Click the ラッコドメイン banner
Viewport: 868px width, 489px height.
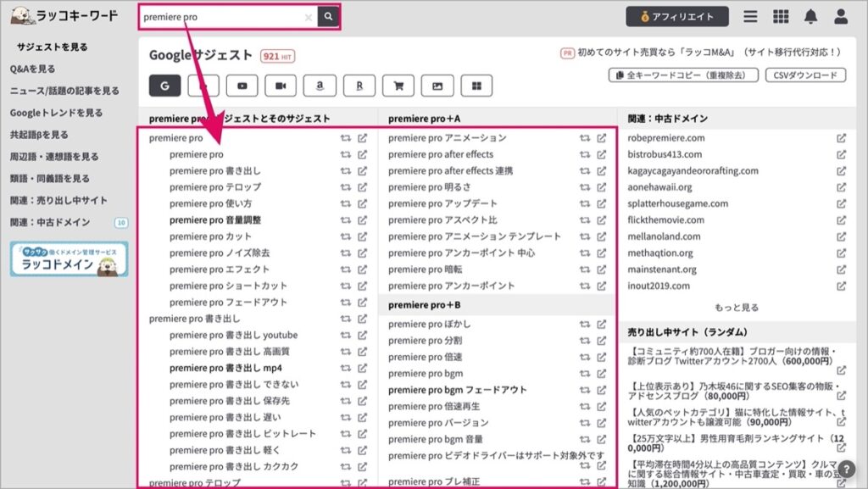pyautogui.click(x=70, y=258)
